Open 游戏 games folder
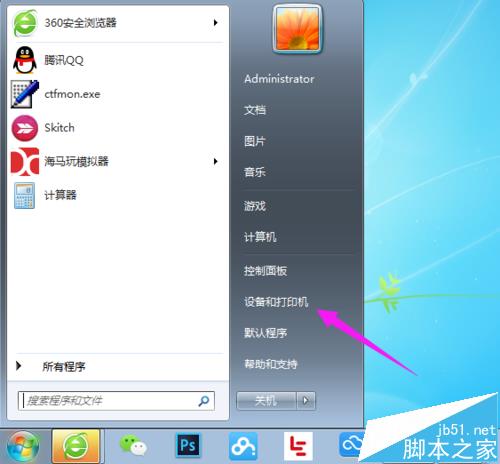 pyautogui.click(x=255, y=206)
